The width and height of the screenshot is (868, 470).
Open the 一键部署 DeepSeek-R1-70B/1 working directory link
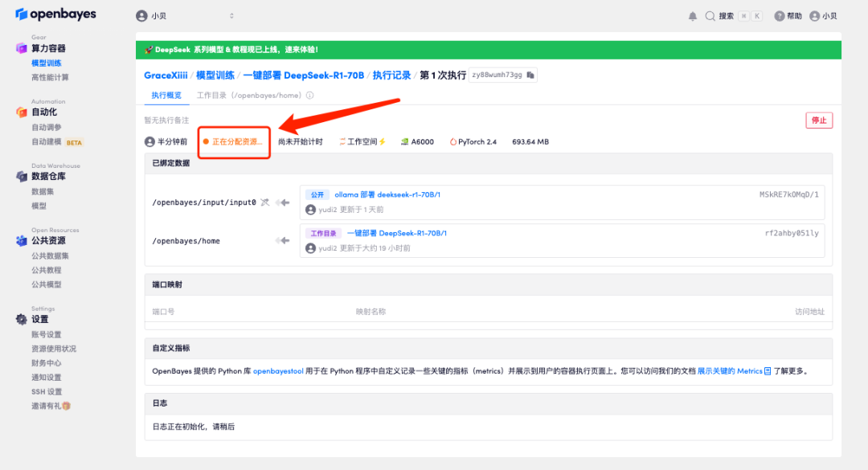397,234
